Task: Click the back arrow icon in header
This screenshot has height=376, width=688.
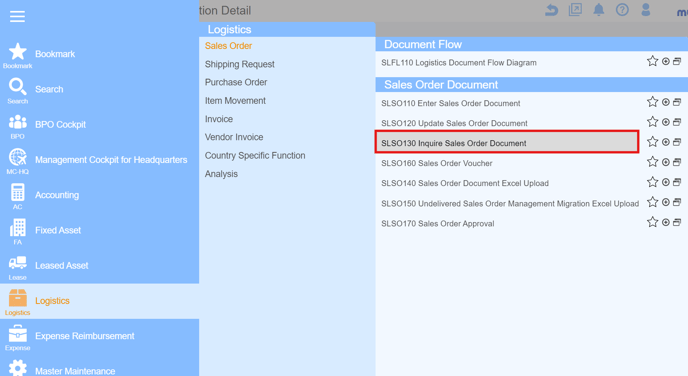Action: (552, 10)
